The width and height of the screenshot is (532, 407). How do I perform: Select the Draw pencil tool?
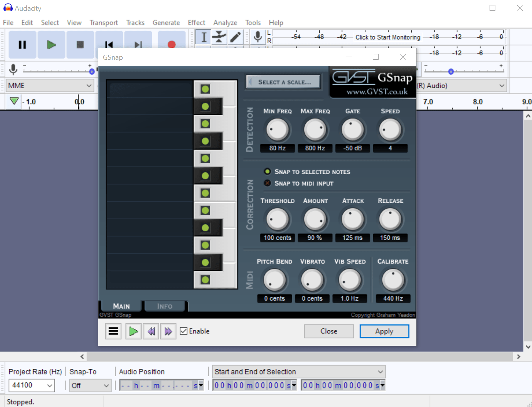pyautogui.click(x=235, y=37)
